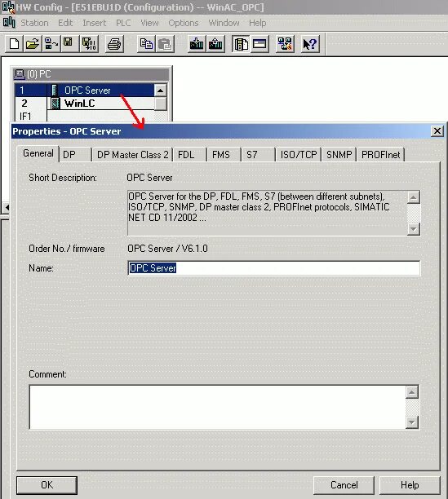
Task: Click the New station toolbar icon
Action: click(14, 44)
